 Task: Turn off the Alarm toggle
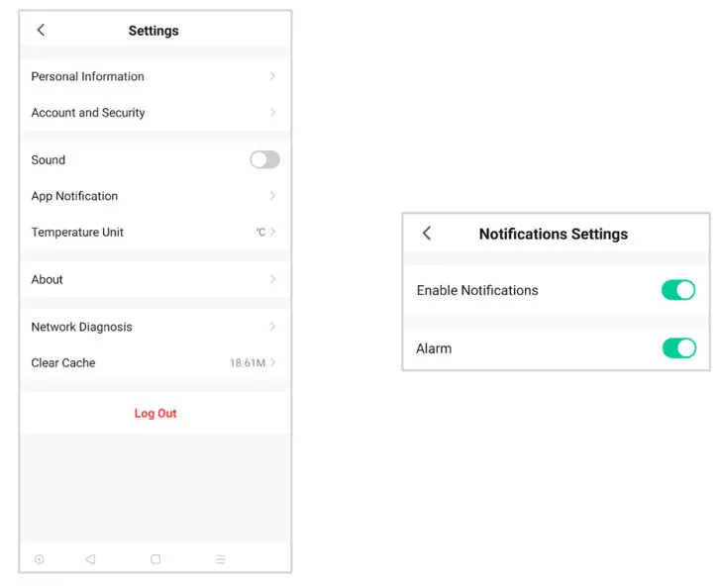tap(678, 348)
